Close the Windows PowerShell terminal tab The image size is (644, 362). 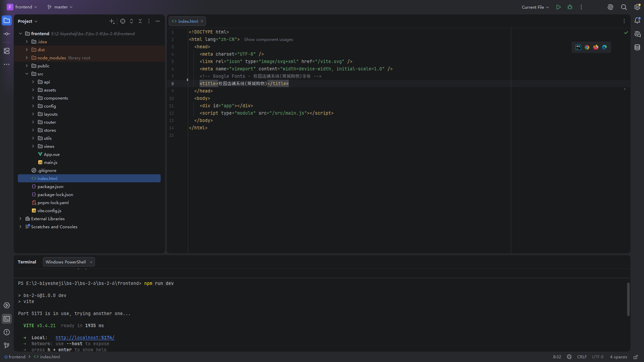point(91,262)
